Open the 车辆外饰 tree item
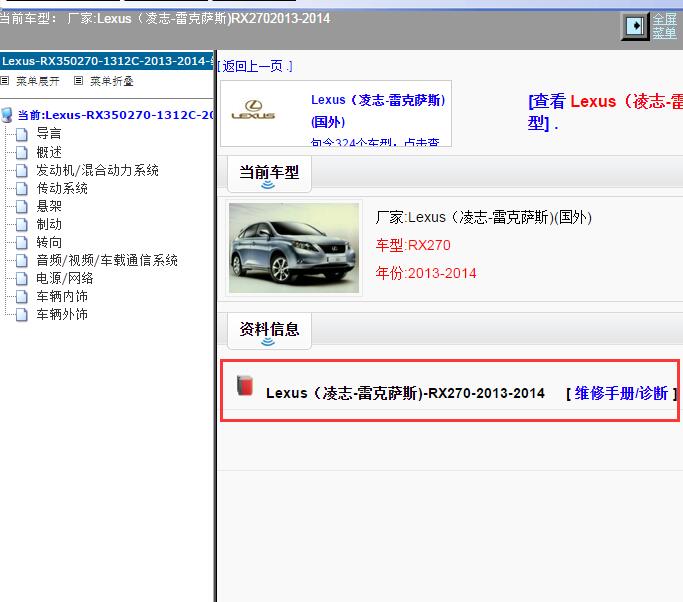 pos(62,314)
